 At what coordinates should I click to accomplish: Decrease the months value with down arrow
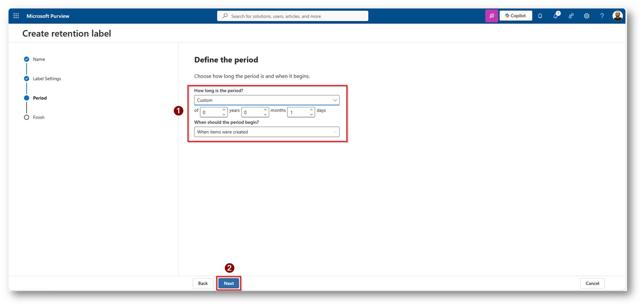(265, 115)
